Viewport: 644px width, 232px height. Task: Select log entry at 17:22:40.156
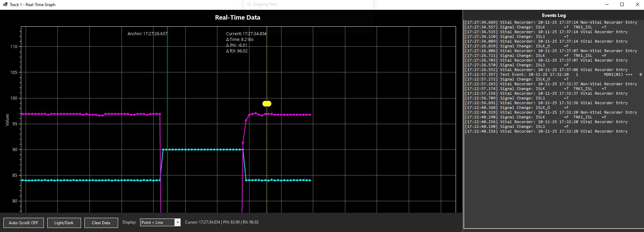click(546, 131)
